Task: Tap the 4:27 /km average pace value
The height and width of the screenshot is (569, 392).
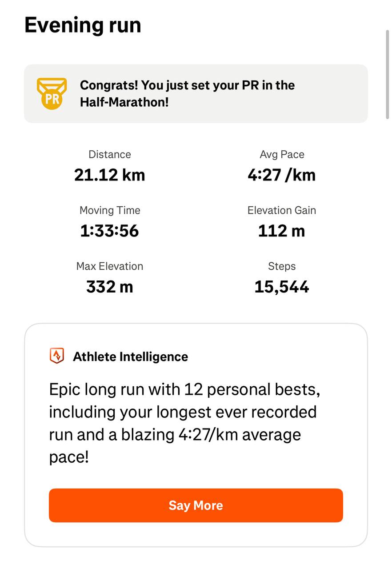Action: [x=282, y=175]
